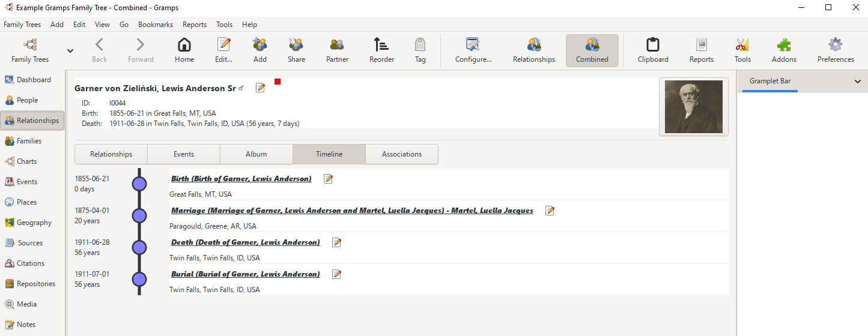Expand the Gramplet Bar dropdown chevron
Screen dimensions: 868x336
pos(857,82)
